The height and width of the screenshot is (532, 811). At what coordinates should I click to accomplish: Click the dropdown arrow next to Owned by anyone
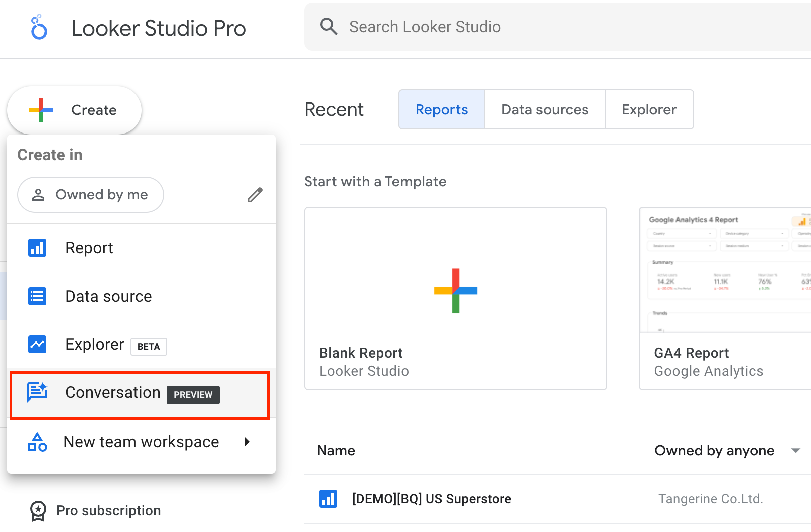pos(796,451)
